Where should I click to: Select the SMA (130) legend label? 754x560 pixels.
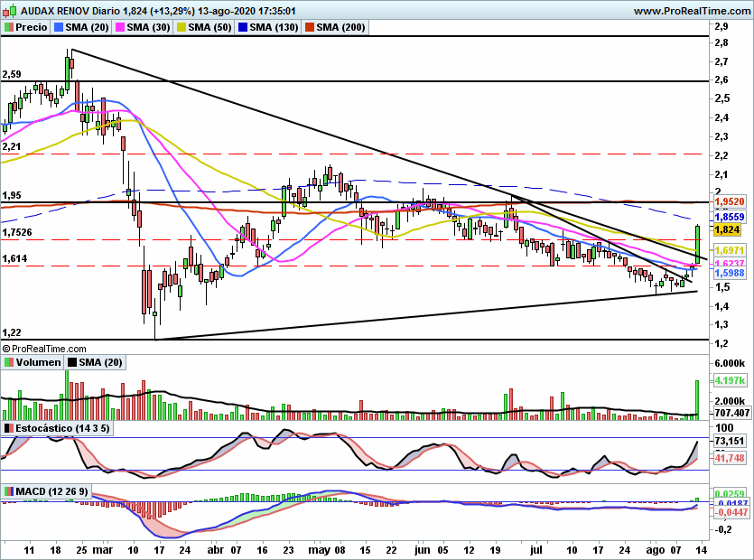[x=275, y=27]
